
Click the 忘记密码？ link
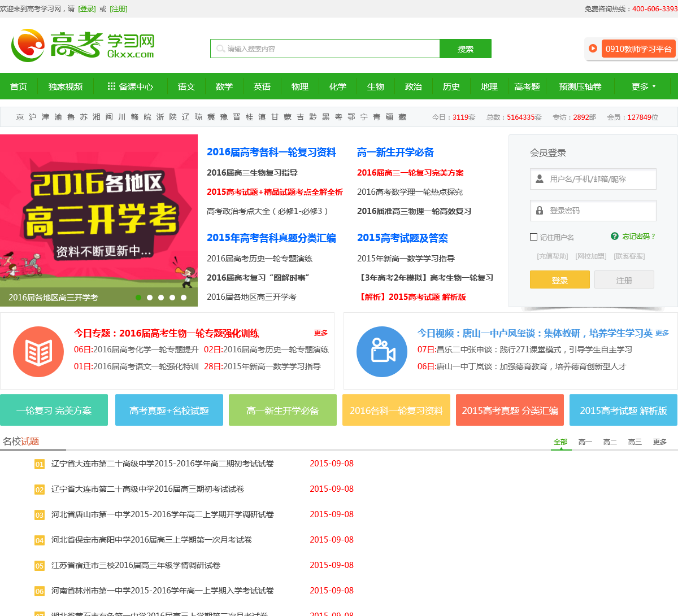click(x=639, y=237)
